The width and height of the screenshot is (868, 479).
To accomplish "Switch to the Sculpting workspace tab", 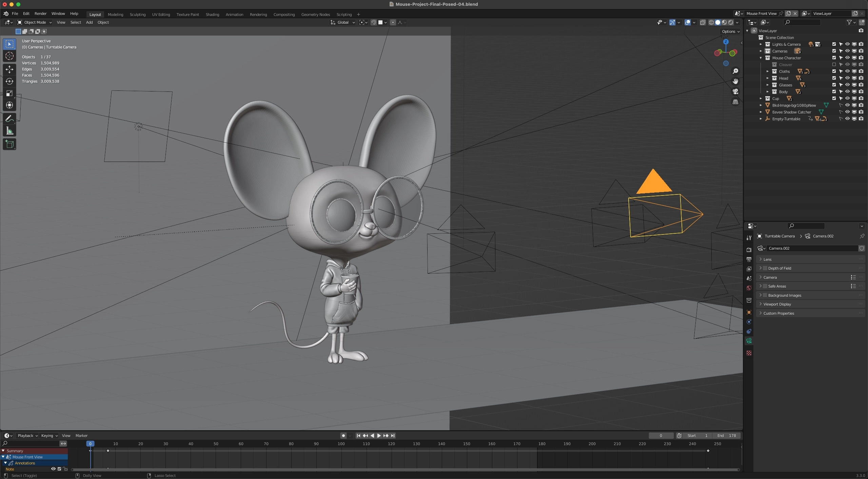I will [137, 15].
